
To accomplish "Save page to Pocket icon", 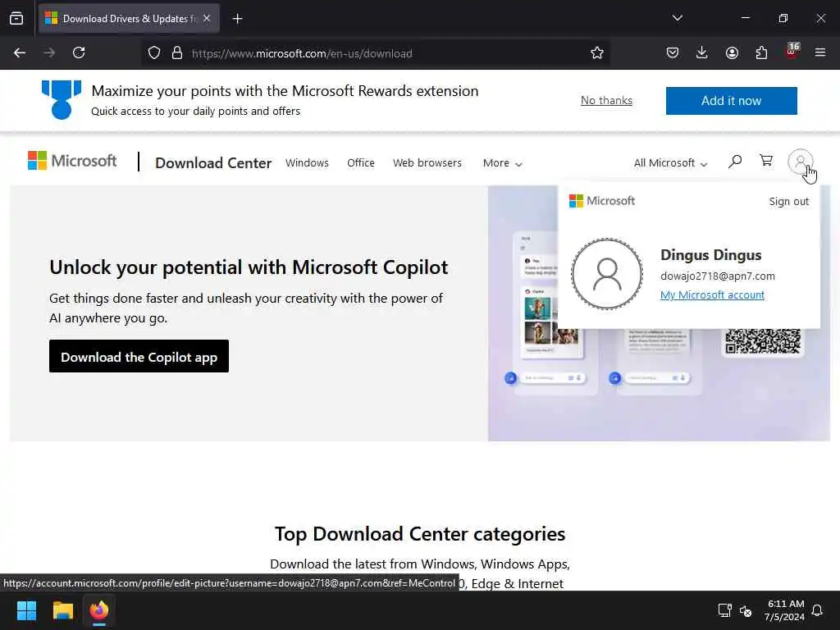I will pyautogui.click(x=673, y=52).
